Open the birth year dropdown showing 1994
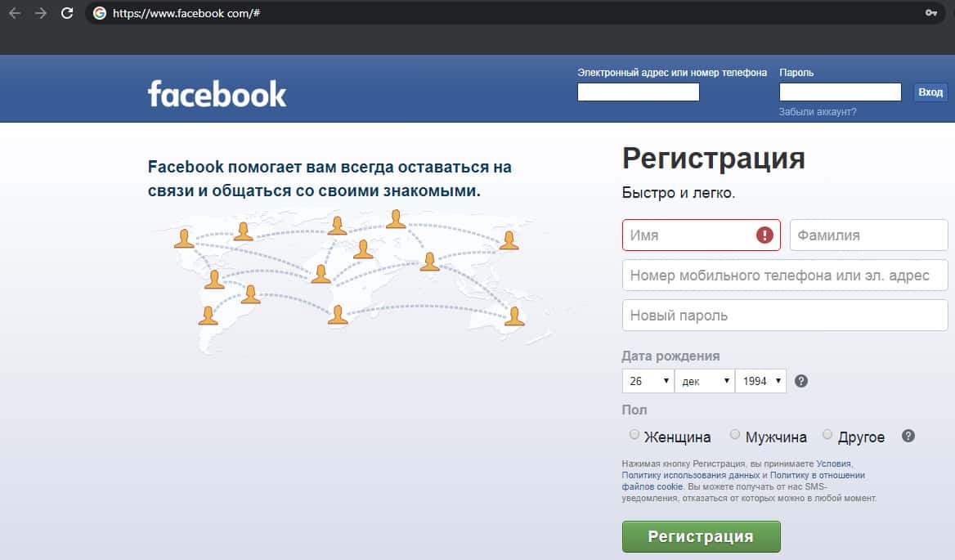The width and height of the screenshot is (955, 560). 760,381
